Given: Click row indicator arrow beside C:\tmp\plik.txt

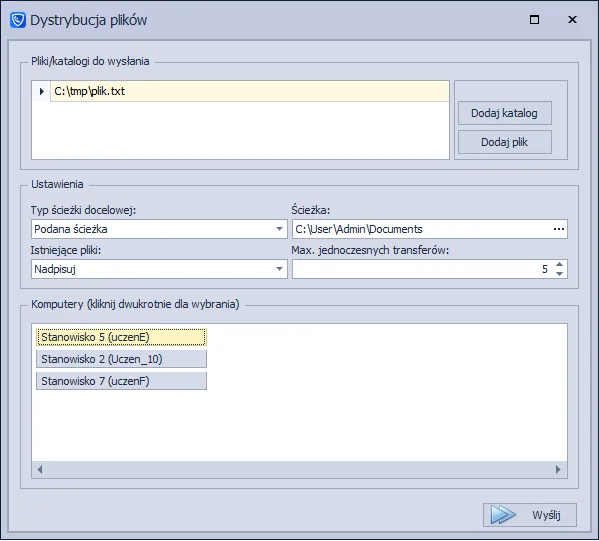Looking at the screenshot, I should coord(42,91).
